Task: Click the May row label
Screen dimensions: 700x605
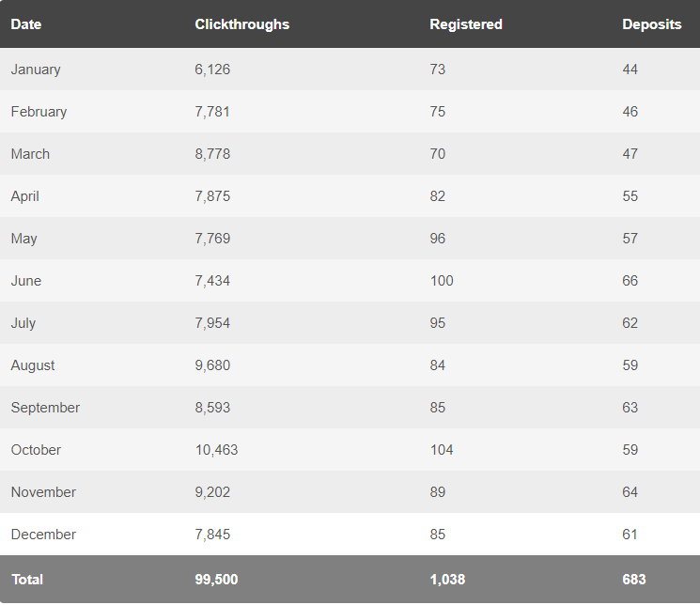Action: (23, 239)
